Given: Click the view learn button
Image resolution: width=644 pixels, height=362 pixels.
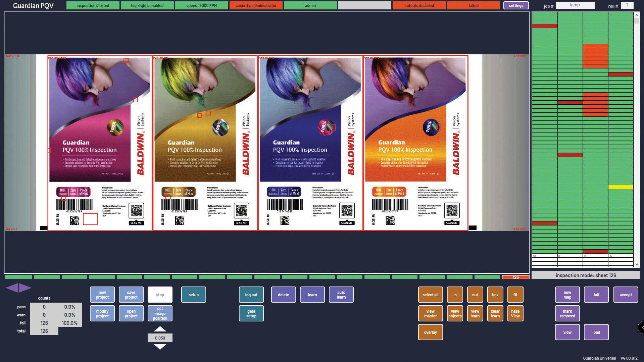Looking at the screenshot, I should click(475, 313).
